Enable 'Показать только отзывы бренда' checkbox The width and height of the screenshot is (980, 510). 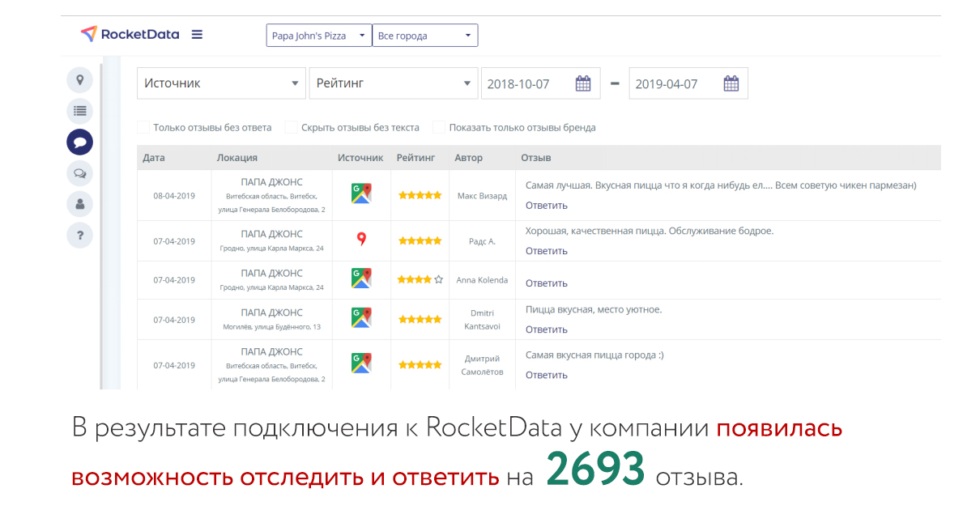[439, 127]
